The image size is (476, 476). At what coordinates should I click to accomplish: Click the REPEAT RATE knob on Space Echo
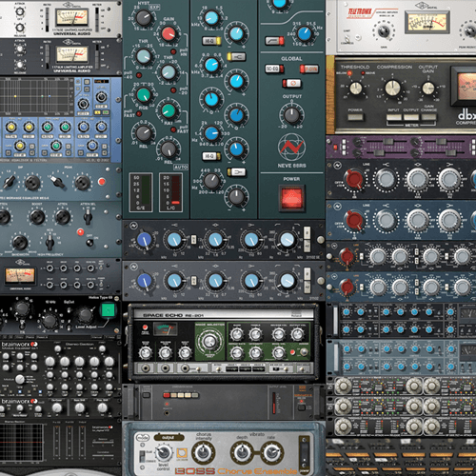click(x=237, y=352)
